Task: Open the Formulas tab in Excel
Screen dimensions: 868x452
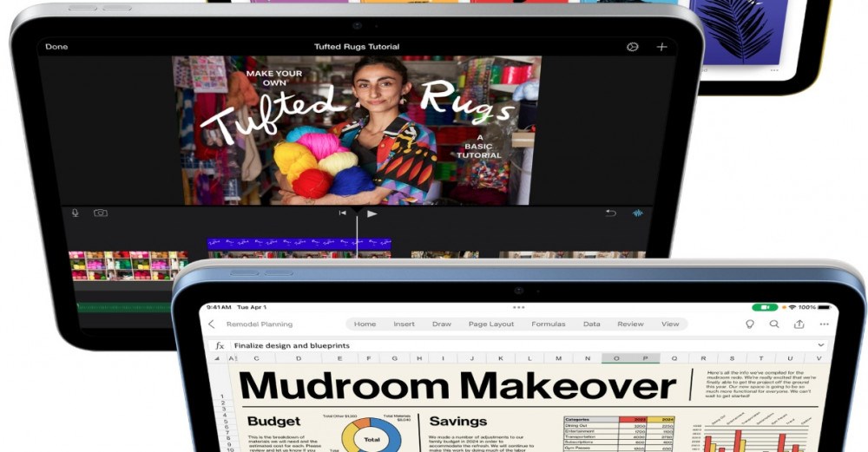Action: [x=548, y=324]
